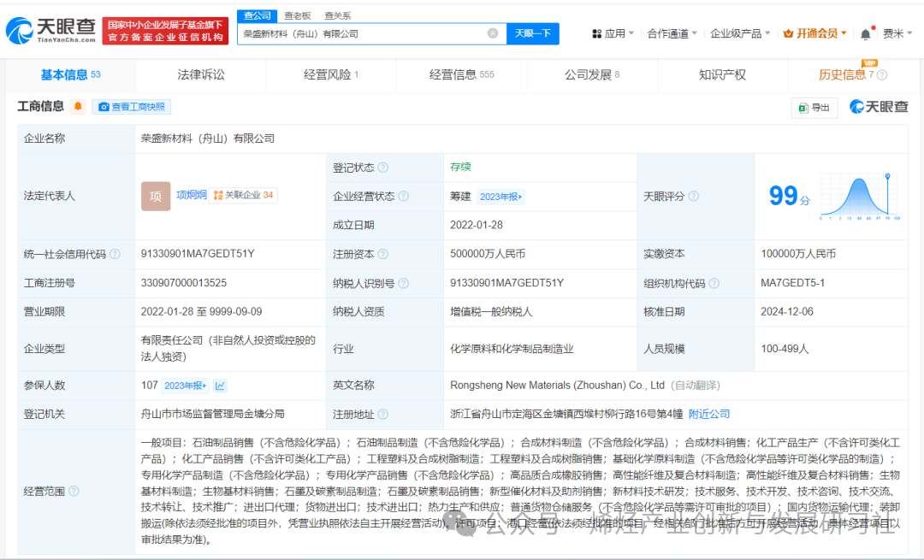Click the 查看工商快照 button
The image size is (924, 560).
tap(132, 107)
